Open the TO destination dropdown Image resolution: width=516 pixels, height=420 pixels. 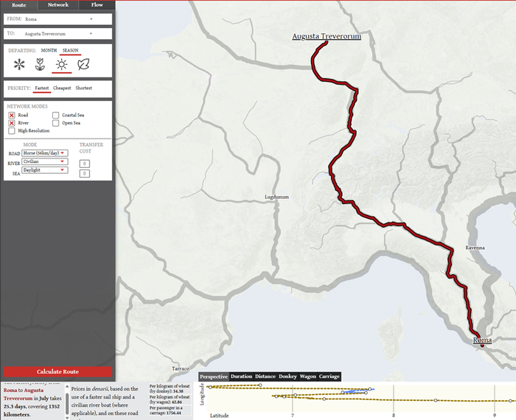pyautogui.click(x=57, y=34)
